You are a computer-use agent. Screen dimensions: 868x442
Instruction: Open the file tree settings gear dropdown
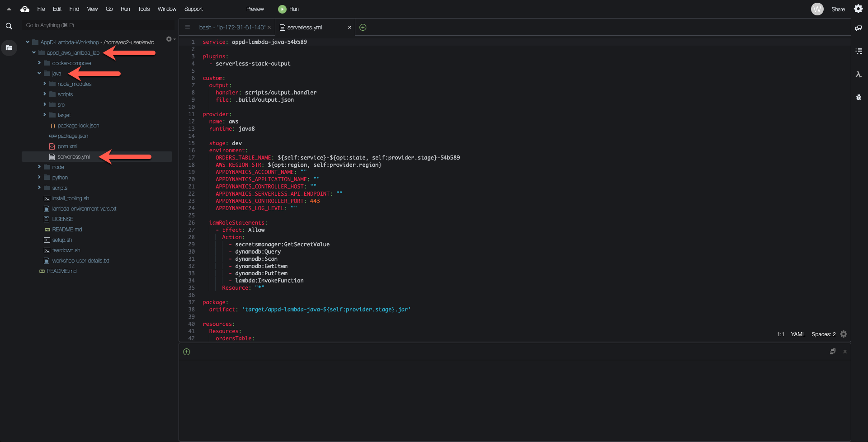pyautogui.click(x=170, y=39)
